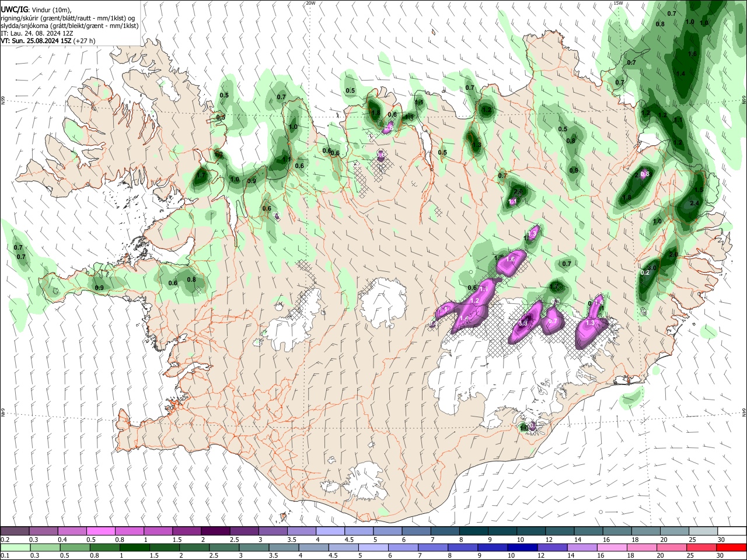Select the darkest purple 2–2.5 snow legend swatch
This screenshot has width=747, height=560.
[215, 531]
